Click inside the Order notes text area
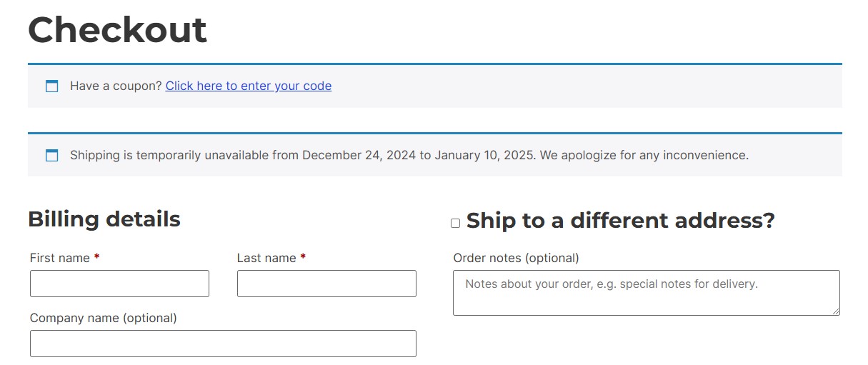 (x=647, y=293)
